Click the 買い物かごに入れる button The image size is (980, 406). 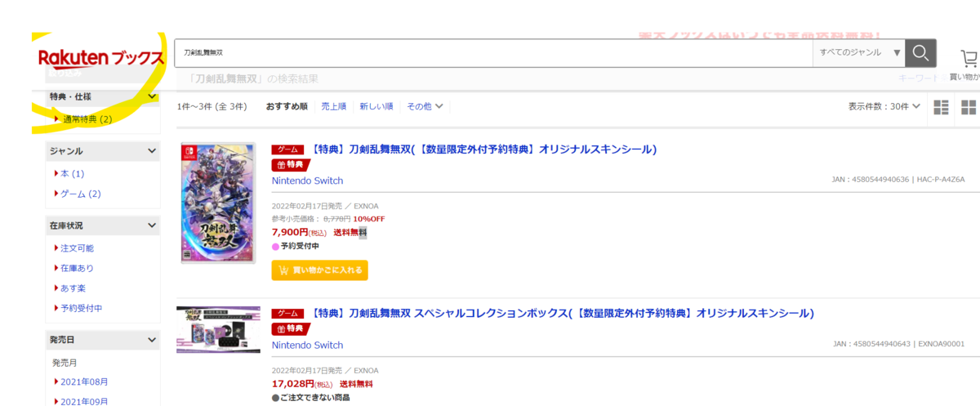tap(320, 270)
